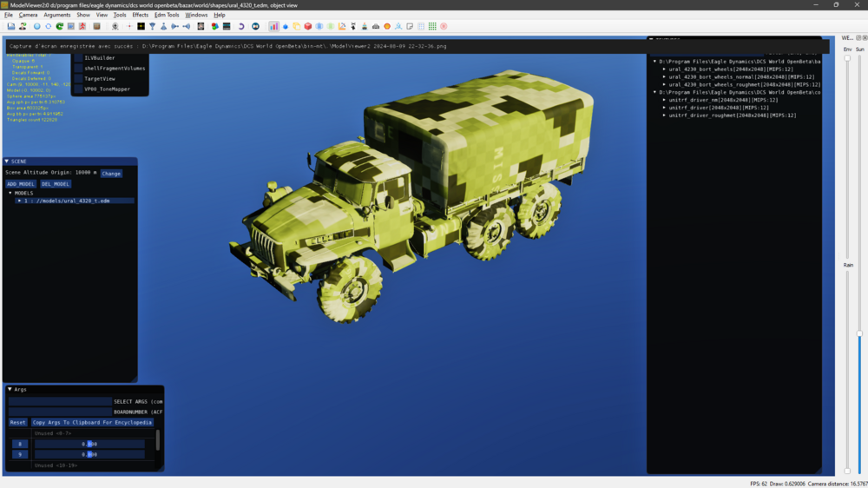Click the red record circle icon
This screenshot has height=488, width=868.
[x=444, y=26]
